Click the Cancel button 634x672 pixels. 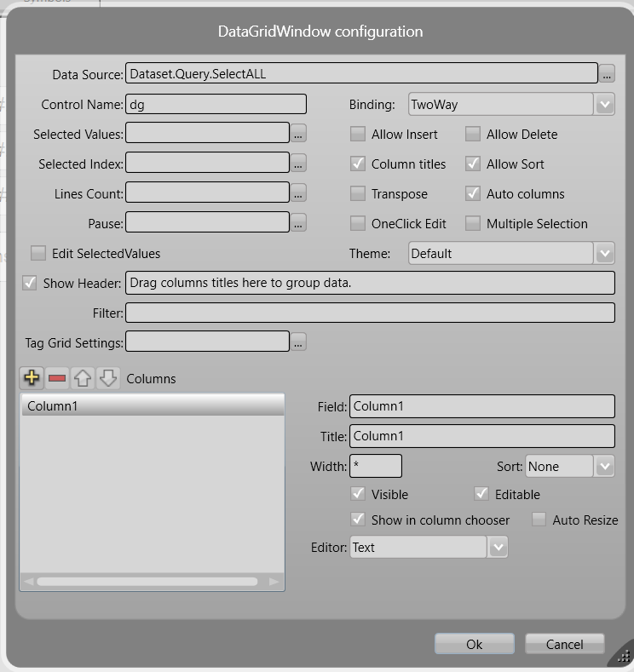pyautogui.click(x=564, y=645)
